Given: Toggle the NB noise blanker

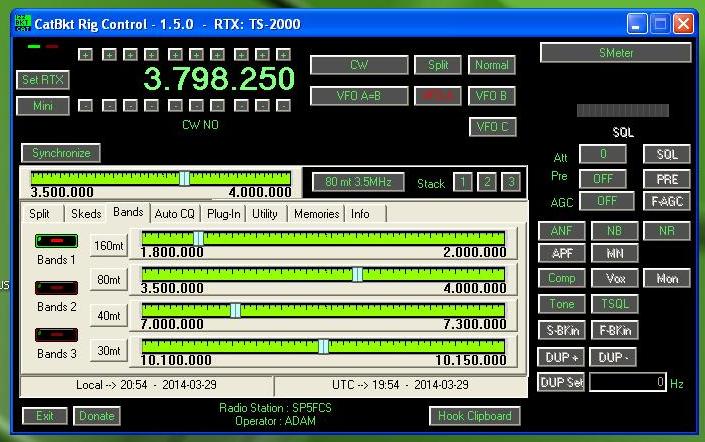Looking at the screenshot, I should pyautogui.click(x=615, y=231).
